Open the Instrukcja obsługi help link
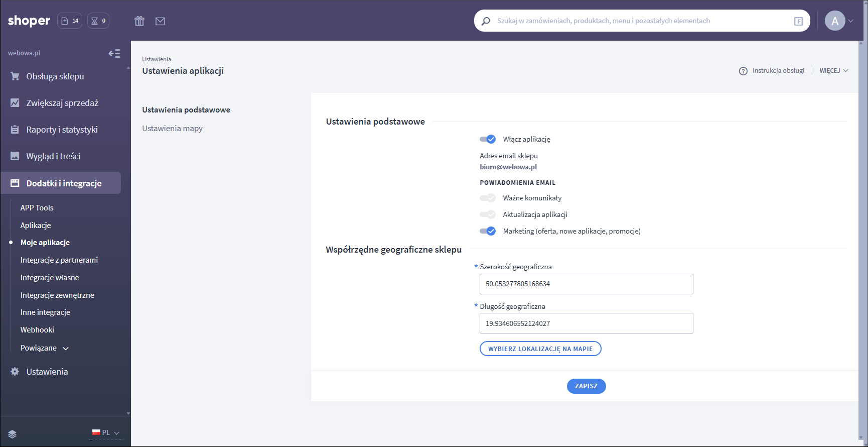868x447 pixels. 772,71
